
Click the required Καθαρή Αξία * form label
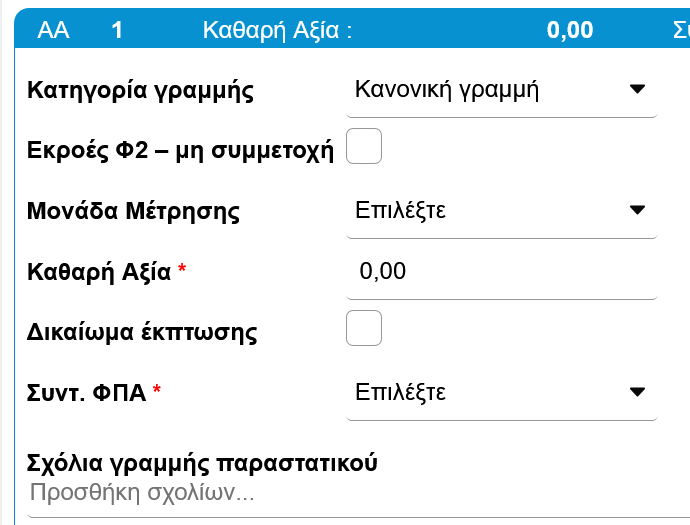(x=106, y=272)
